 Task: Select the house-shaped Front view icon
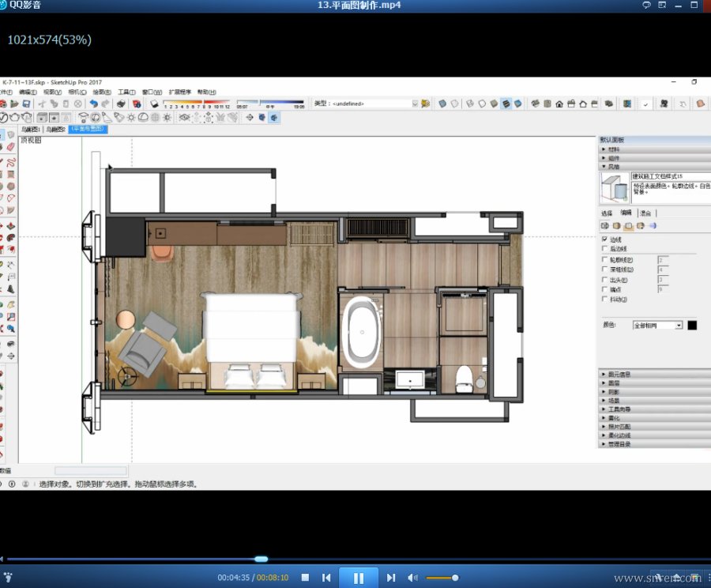pos(559,104)
